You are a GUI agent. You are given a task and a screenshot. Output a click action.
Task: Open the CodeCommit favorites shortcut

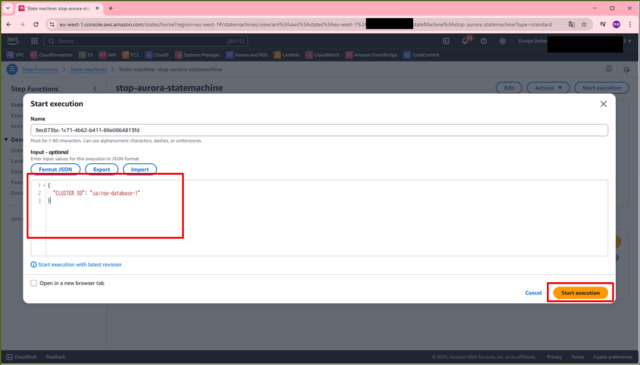click(x=422, y=55)
